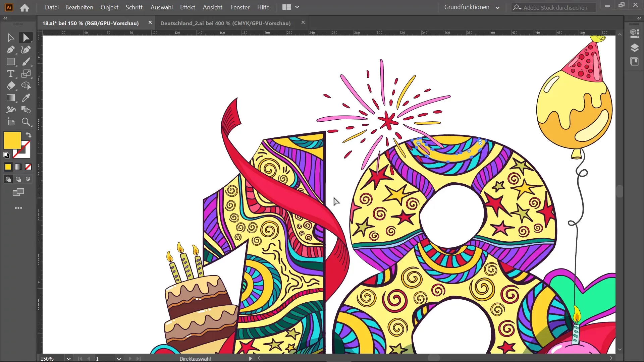The image size is (644, 362).
Task: Click the vertical scrollbar thumb
Action: point(620,191)
